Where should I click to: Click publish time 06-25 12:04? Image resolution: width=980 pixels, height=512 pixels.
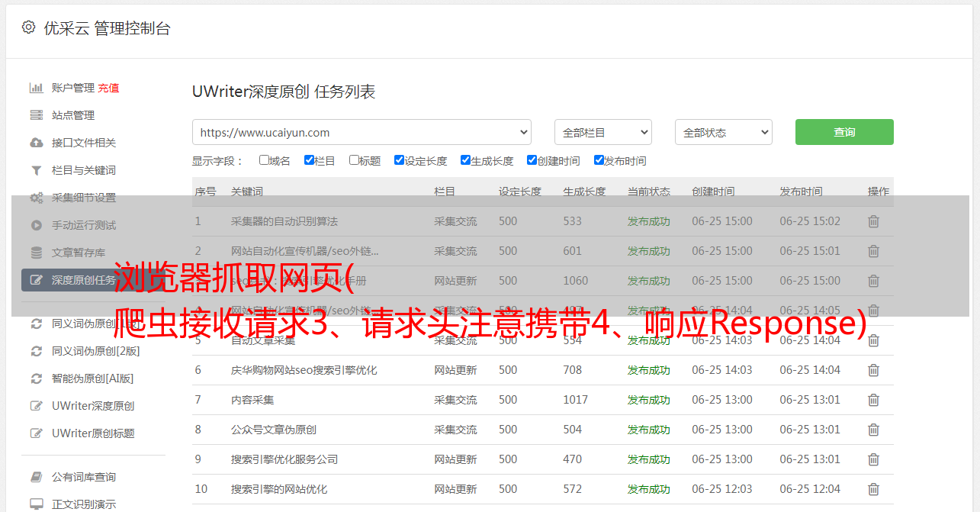[x=810, y=489]
